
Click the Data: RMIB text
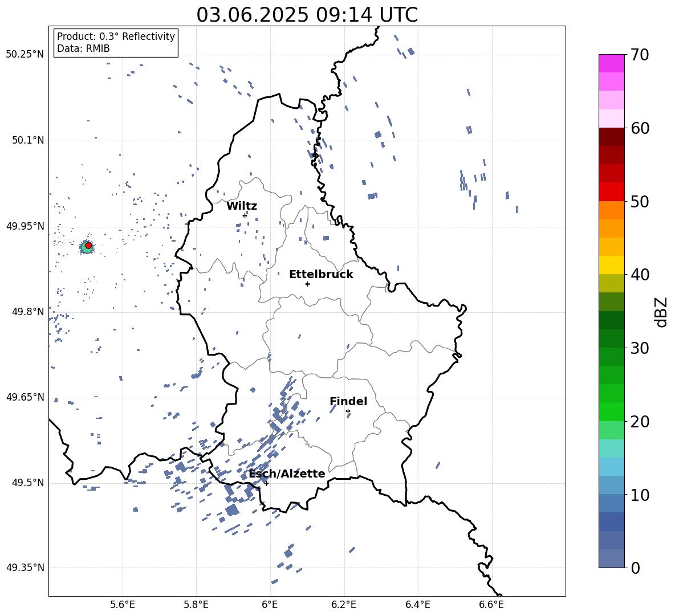click(x=83, y=48)
